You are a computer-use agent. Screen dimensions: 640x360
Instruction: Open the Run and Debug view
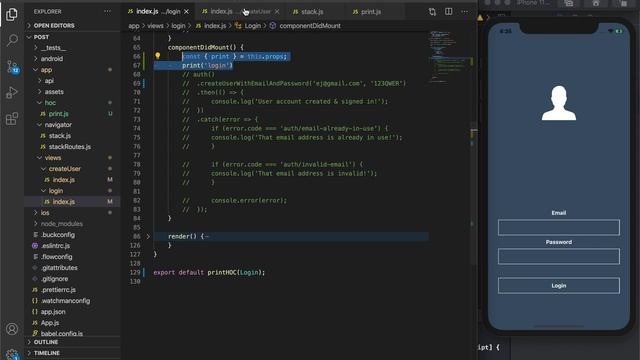[x=12, y=93]
